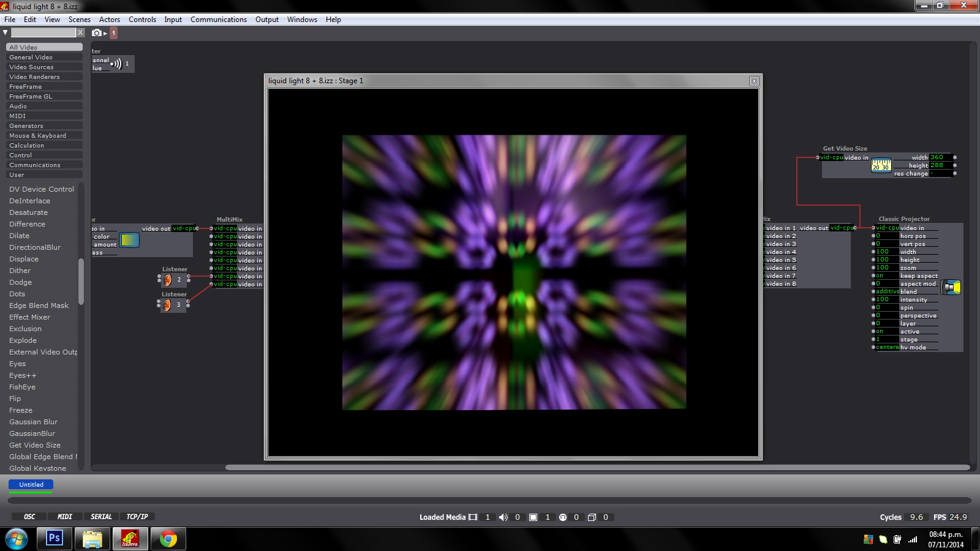The image size is (980, 551).
Task: Select the FreeFrame GL category
Action: click(x=44, y=96)
